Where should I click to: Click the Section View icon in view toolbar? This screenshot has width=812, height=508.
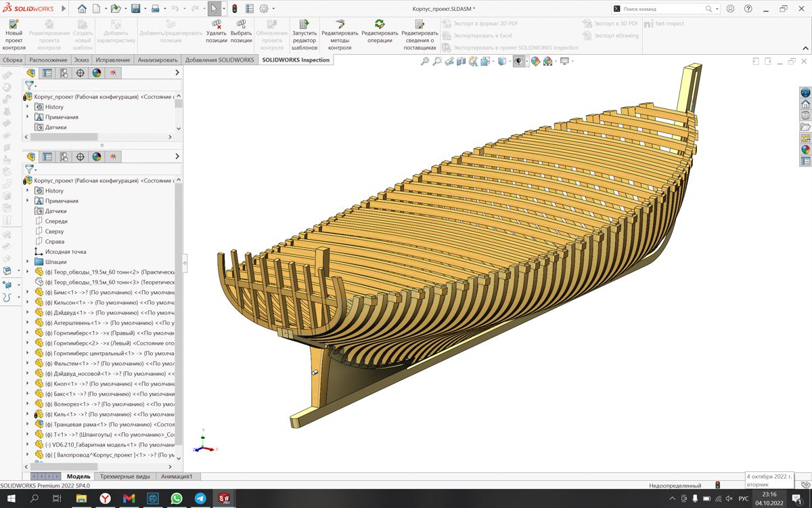click(x=461, y=62)
